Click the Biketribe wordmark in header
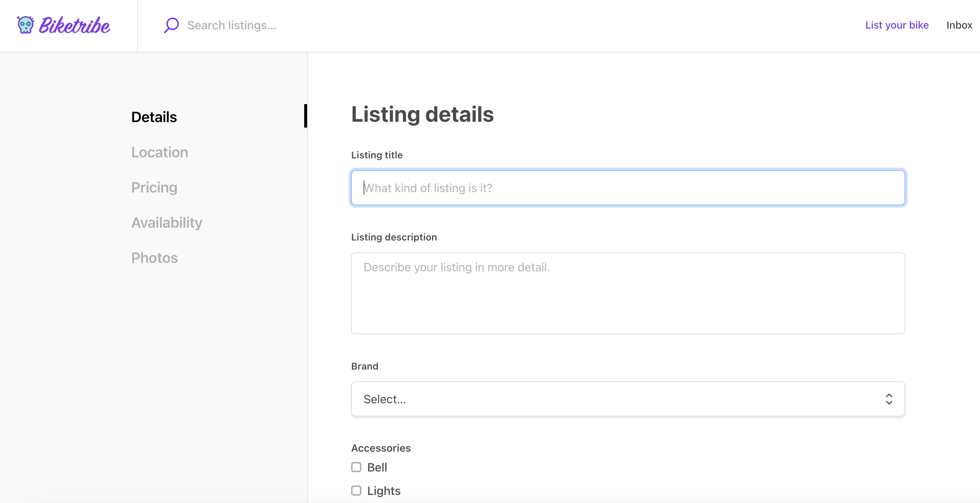Viewport: 980px width, 503px height. pos(74,26)
